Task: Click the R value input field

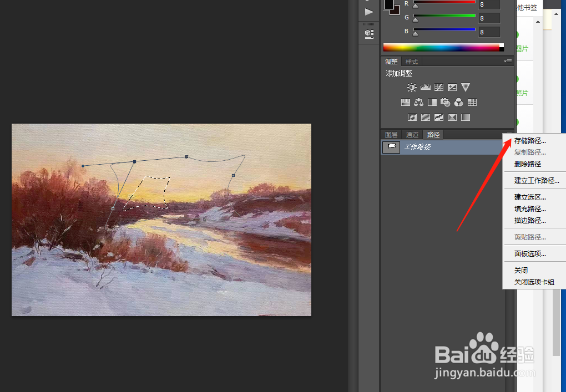Action: 489,4
